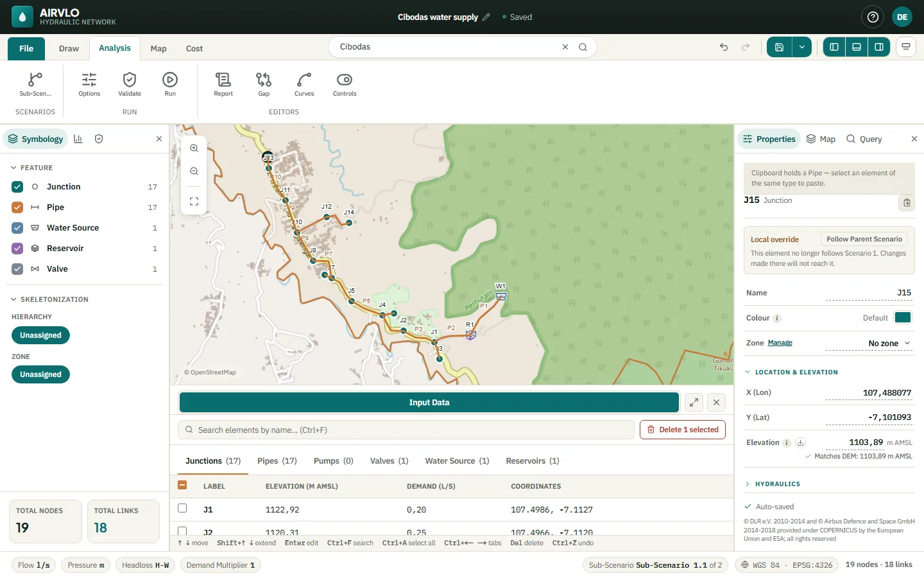Screen dimensions: 924x578
Task: Expand the HYDRAULICS section
Action: [773, 484]
